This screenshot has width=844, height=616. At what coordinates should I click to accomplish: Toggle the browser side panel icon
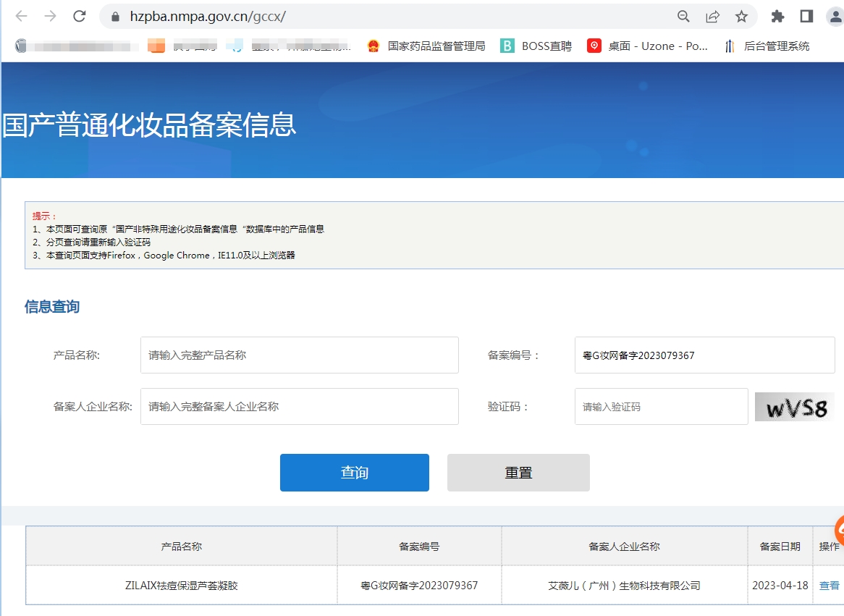(x=806, y=16)
